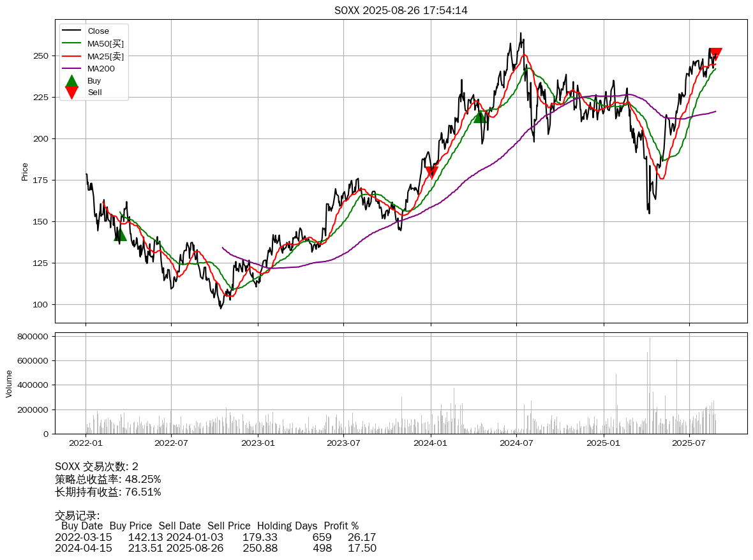Click the 策略总收益率 48.25% text line
This screenshot has height=560, width=753.
coord(108,479)
